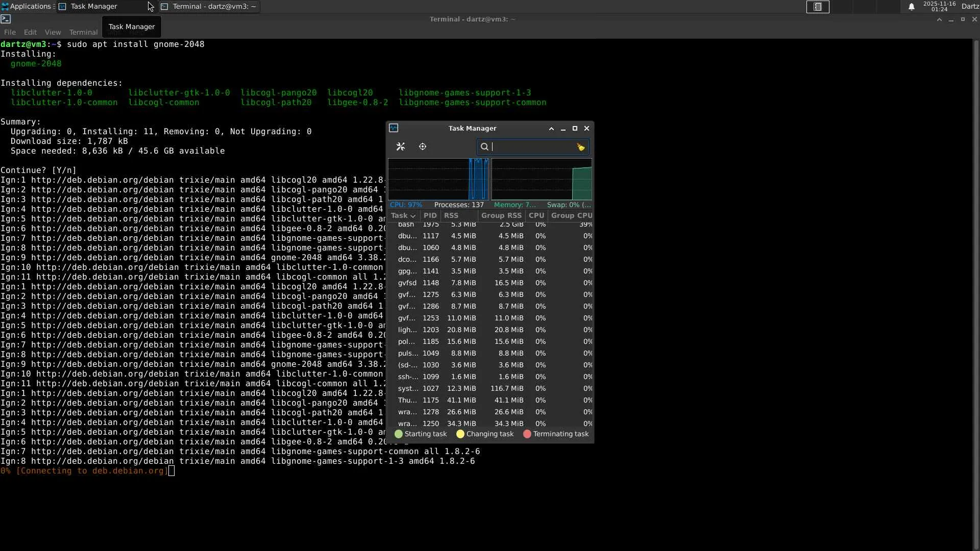This screenshot has width=980, height=551.
Task: Open the Edit menu in Terminal
Action: [x=30, y=32]
